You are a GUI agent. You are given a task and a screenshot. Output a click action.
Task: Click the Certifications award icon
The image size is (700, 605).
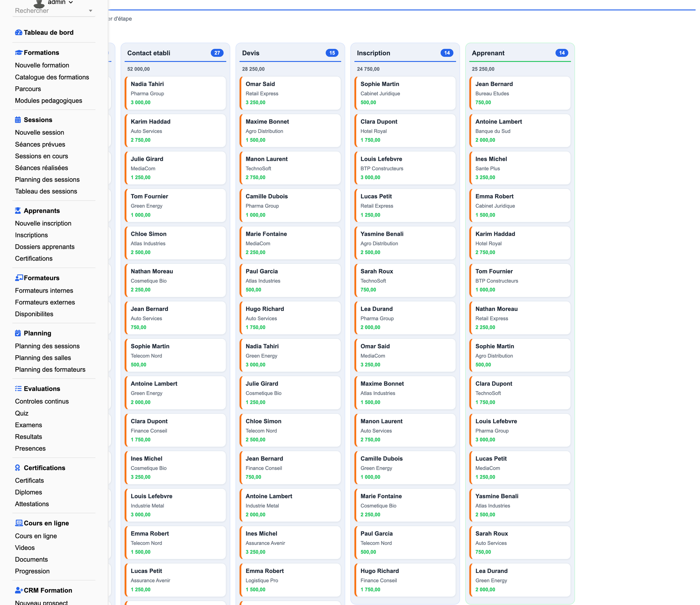pos(18,468)
